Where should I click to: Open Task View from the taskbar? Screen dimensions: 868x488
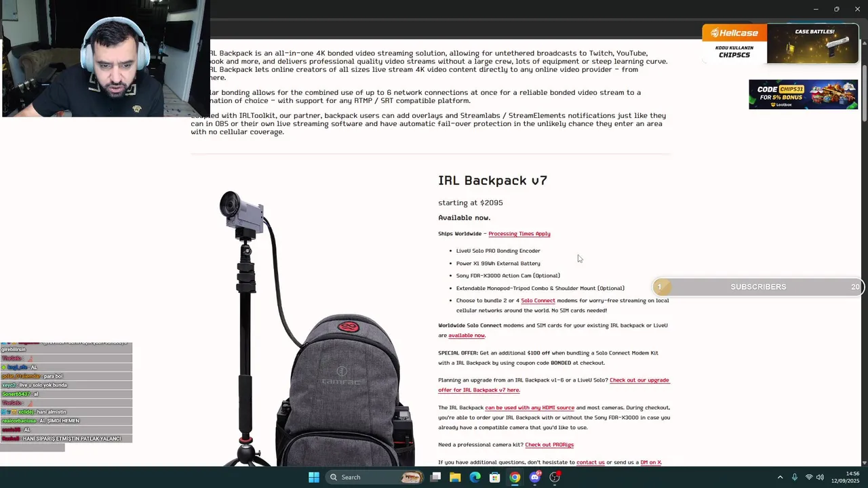click(436, 477)
